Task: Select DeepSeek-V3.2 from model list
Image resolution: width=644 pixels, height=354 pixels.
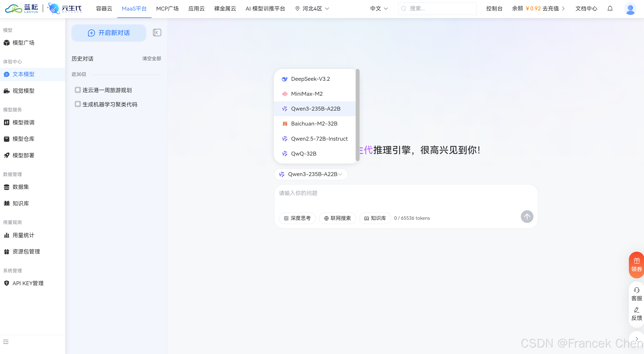Action: pyautogui.click(x=310, y=79)
